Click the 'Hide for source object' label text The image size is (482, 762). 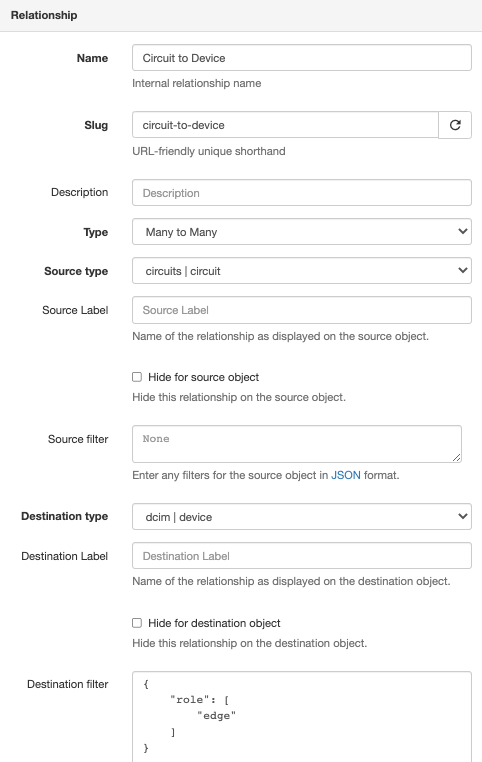point(204,377)
